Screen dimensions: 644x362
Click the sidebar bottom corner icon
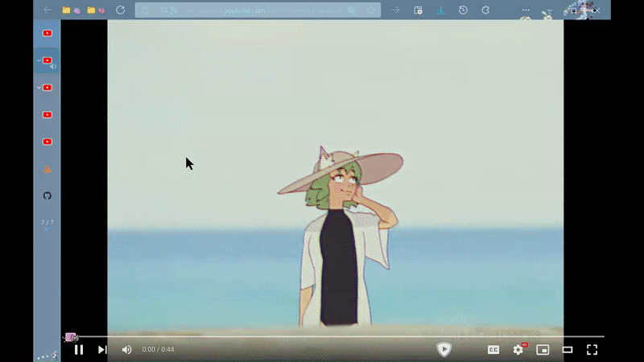(55, 356)
